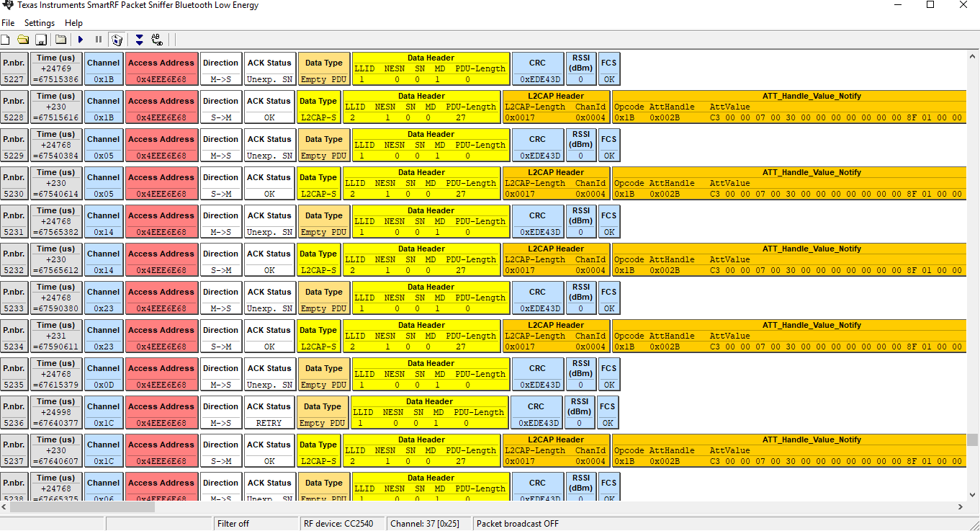Click the ATT_Handle_Value_Notify block of packet 5237
This screenshot has width=980, height=531.
[789, 451]
